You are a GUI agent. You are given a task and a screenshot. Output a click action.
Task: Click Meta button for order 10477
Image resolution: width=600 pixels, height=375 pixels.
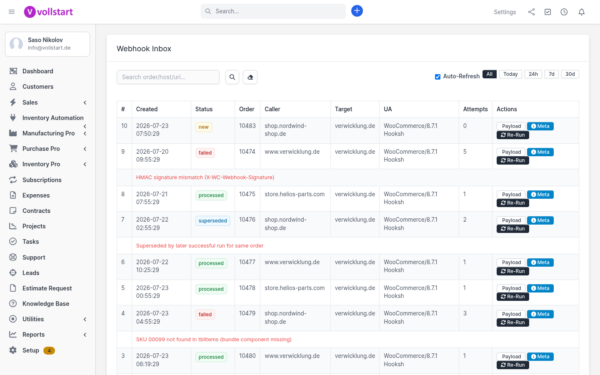tap(540, 262)
